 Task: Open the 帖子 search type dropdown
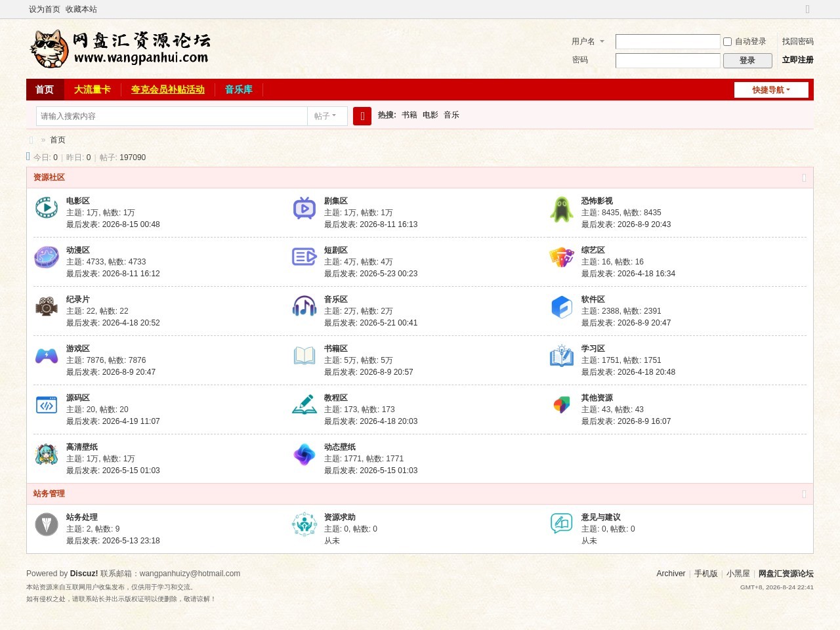[x=327, y=116]
